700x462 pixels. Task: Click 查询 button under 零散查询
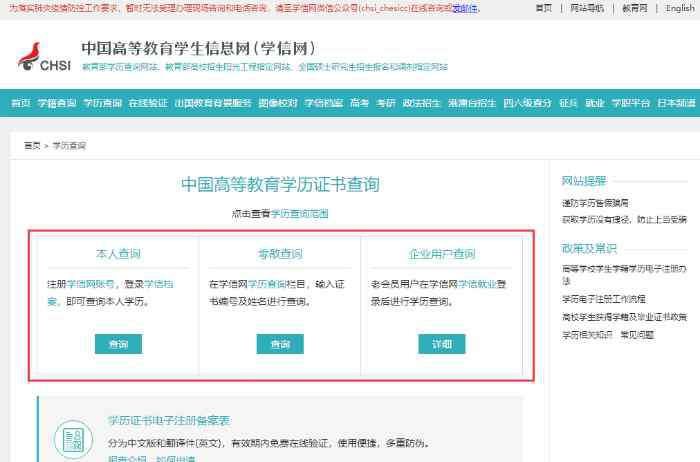click(280, 344)
